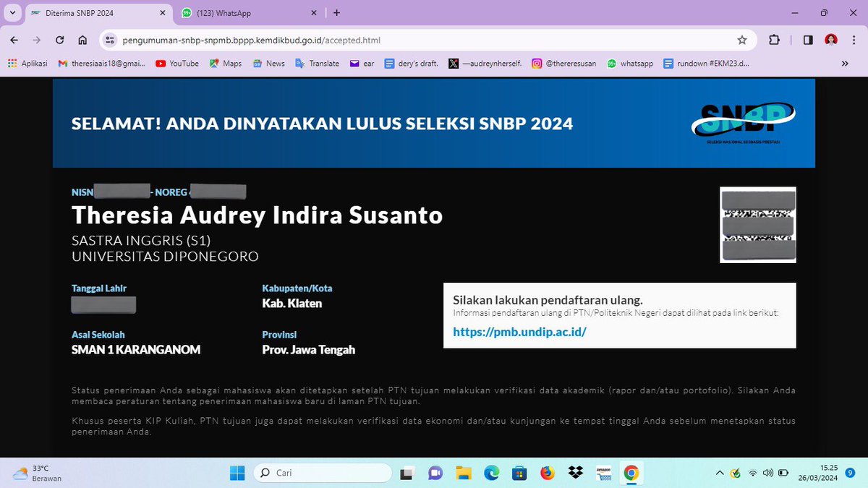
Task: Select the text UNIVERSITAS DIPONEGORO
Action: pos(165,256)
